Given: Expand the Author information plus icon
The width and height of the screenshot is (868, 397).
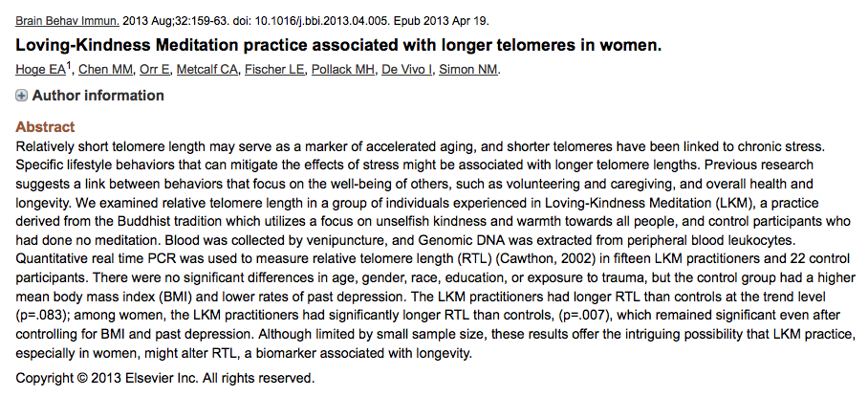Looking at the screenshot, I should [21, 96].
